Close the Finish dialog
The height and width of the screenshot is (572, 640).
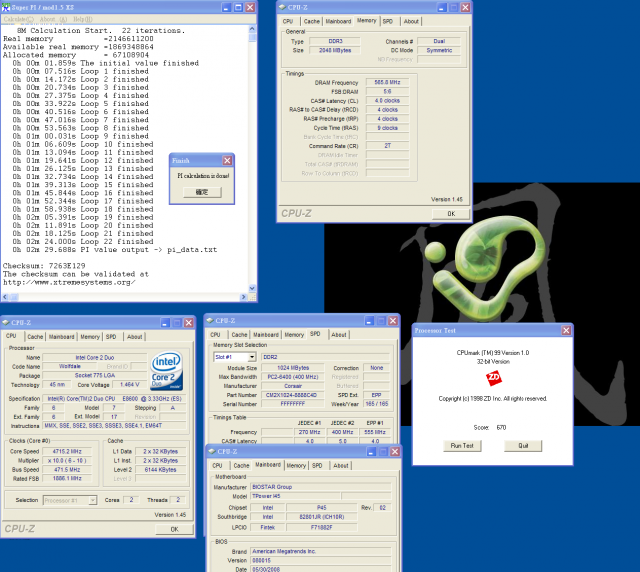coord(227,160)
